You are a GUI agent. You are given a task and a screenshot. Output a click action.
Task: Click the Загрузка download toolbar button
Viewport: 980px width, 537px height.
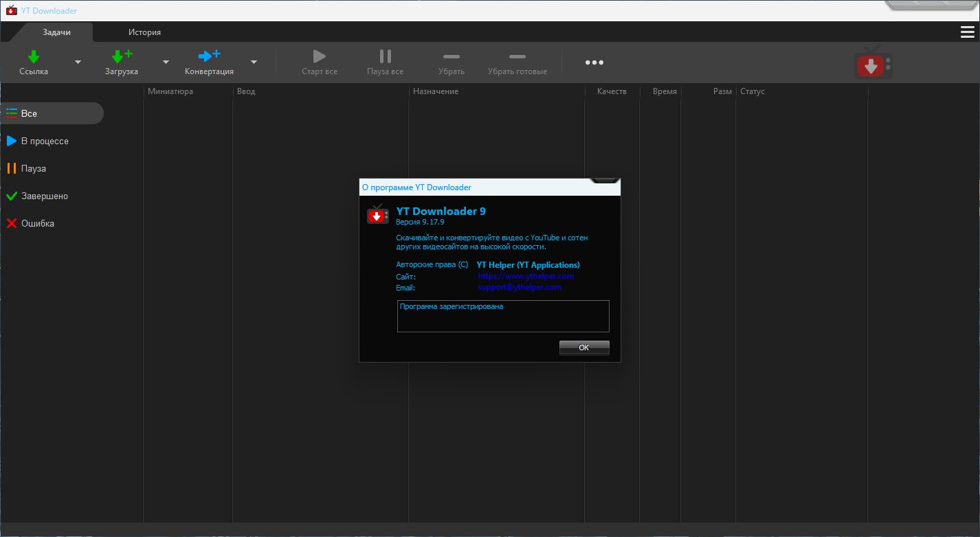pos(122,62)
